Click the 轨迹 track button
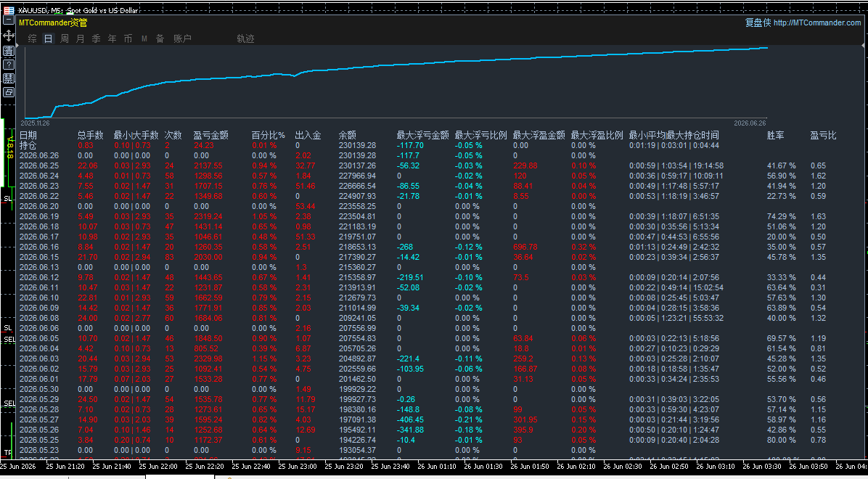Image resolution: width=868 pixels, height=479 pixels. pos(246,38)
